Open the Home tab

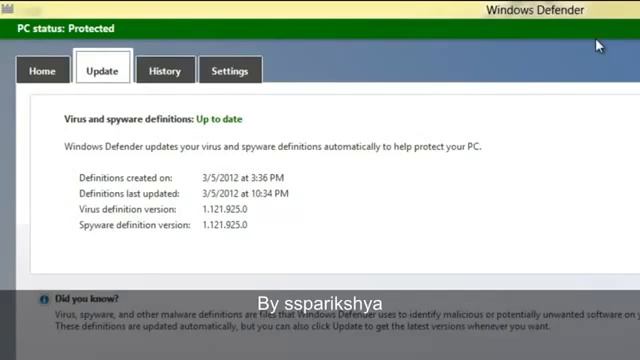point(43,70)
